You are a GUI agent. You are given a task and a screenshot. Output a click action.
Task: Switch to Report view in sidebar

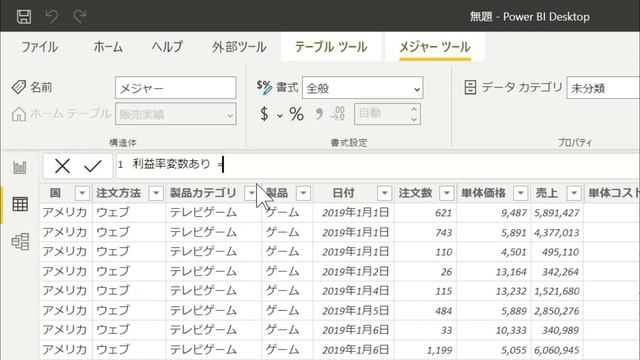[20, 167]
